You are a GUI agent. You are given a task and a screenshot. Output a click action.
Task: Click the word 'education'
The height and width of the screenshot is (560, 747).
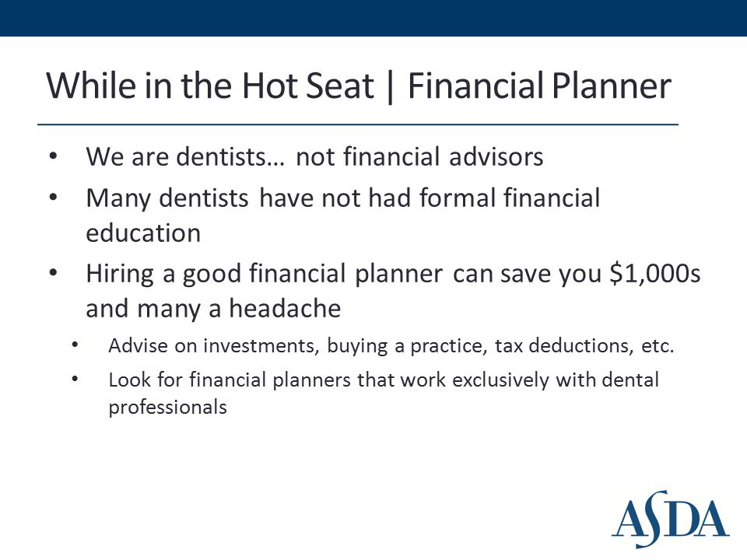tap(143, 233)
